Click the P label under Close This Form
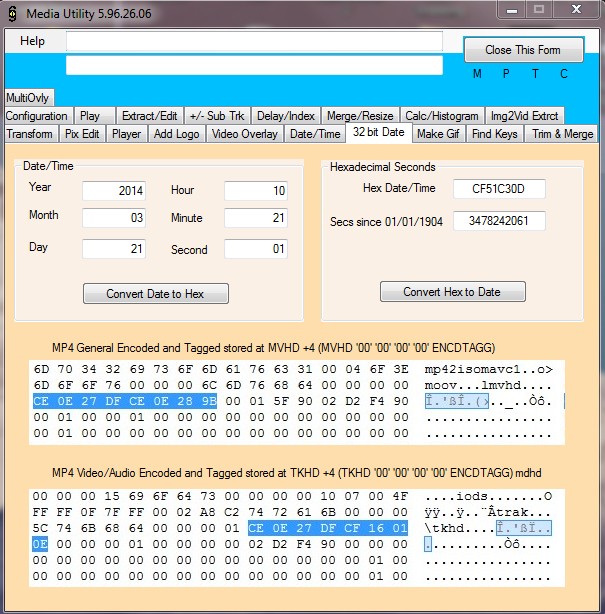 tap(506, 74)
